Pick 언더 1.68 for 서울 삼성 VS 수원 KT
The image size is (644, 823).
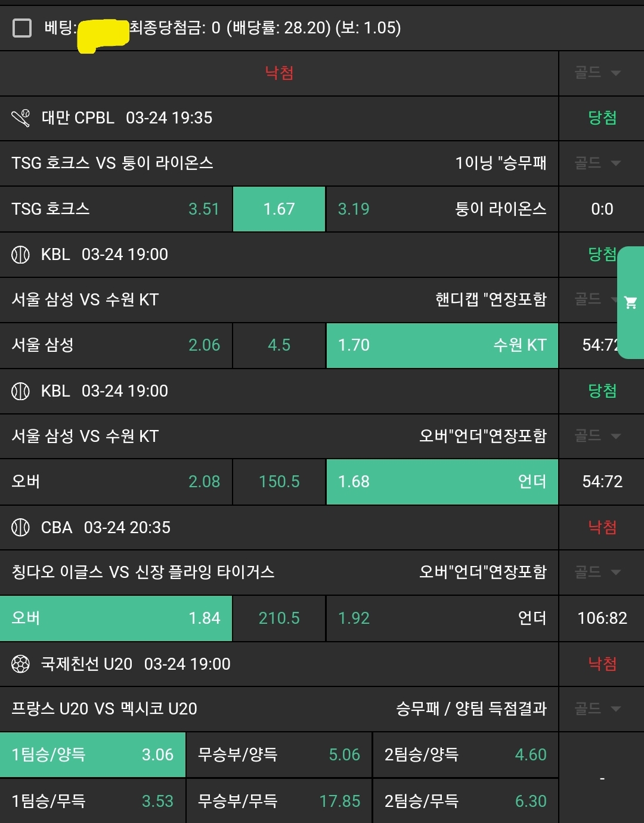coord(442,482)
